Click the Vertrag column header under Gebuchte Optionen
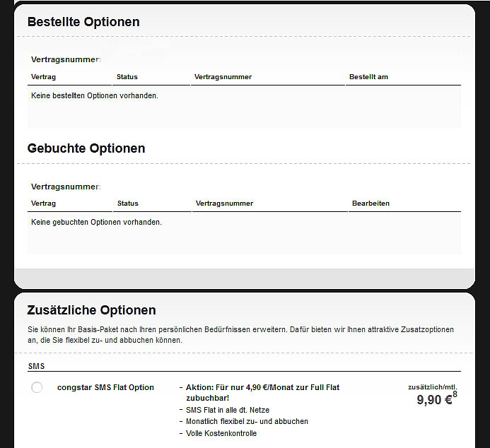This screenshot has width=490, height=448. coord(43,204)
